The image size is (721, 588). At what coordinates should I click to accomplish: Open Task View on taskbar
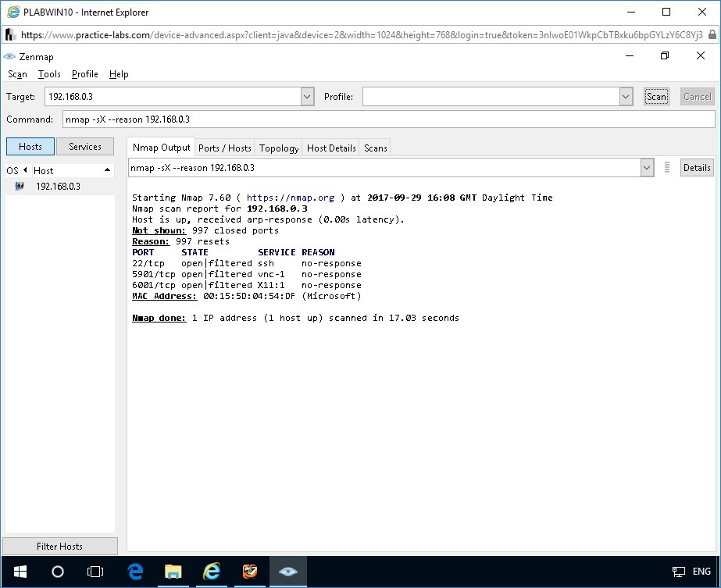95,572
